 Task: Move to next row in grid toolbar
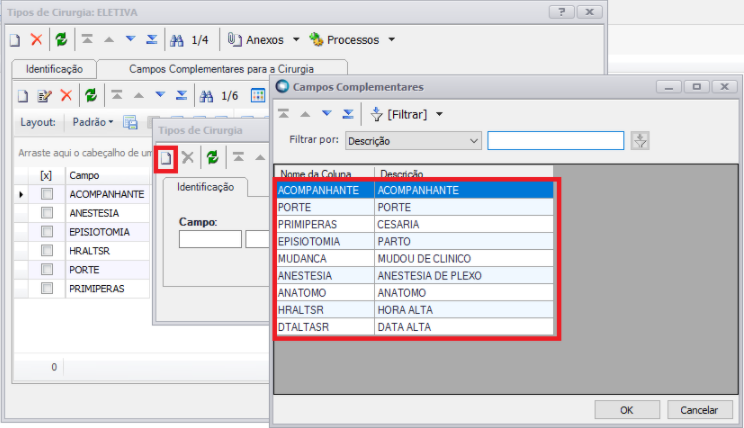pyautogui.click(x=160, y=95)
